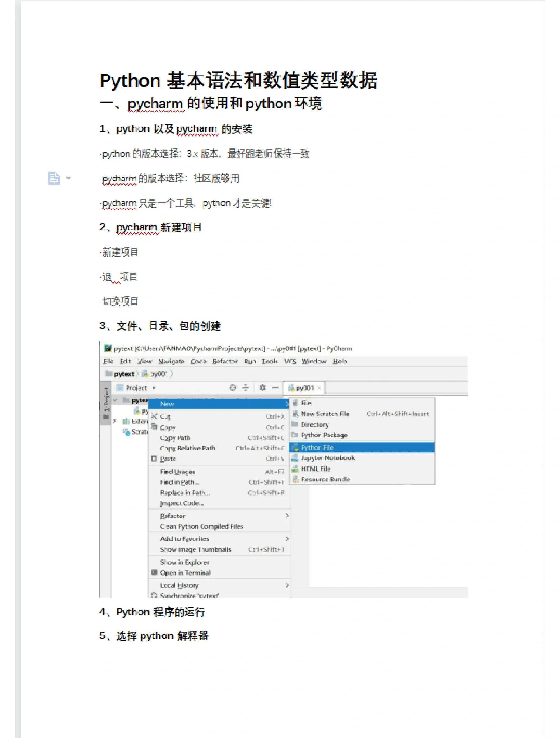Image resolution: width=560 pixels, height=738 pixels.
Task: Click the pytext breadcrumb in navigation bar
Action: point(123,374)
